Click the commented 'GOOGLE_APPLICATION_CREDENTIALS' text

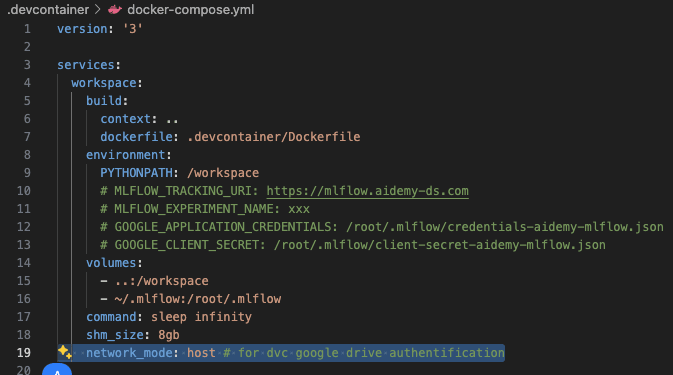coord(223,227)
